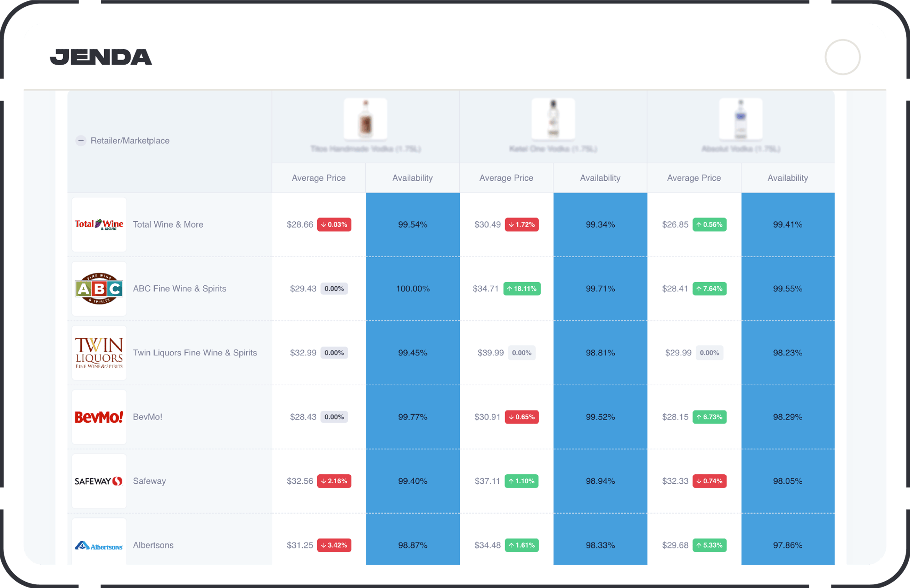Open the Tito's Handmade Vodka bottle thumbnail
Image resolution: width=910 pixels, height=588 pixels.
tap(365, 119)
